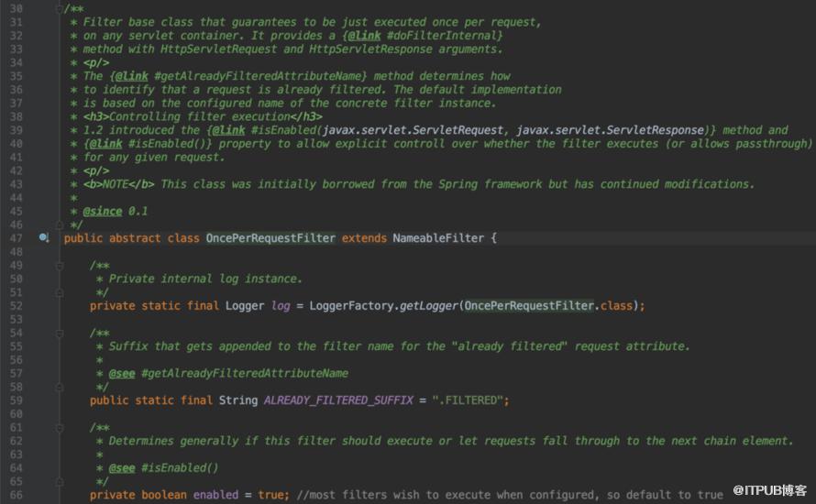Image resolution: width=816 pixels, height=504 pixels.
Task: Click the gutter icon beside OncePerRequestFilter class declaration
Action: 44,237
